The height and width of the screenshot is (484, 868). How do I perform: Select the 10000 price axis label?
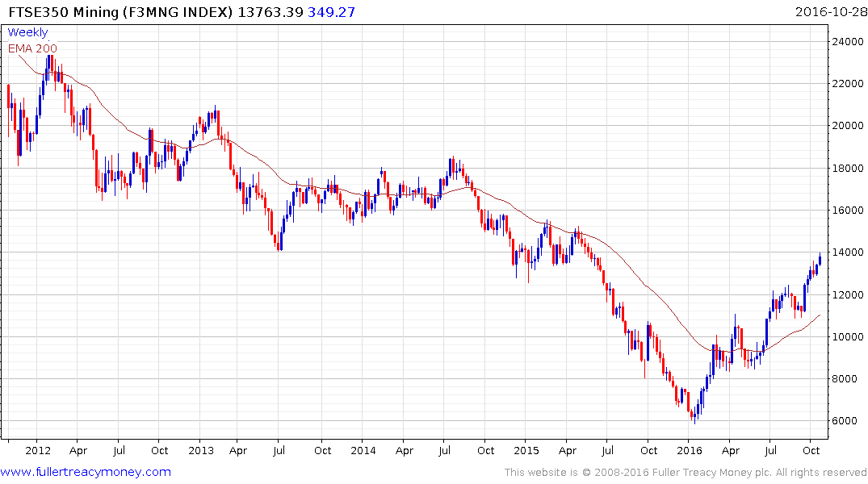[x=848, y=337]
